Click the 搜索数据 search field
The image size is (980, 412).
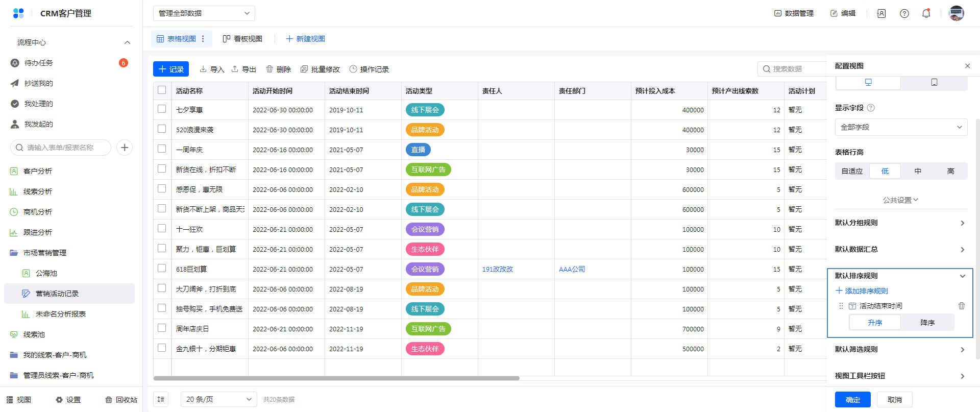tap(794, 69)
